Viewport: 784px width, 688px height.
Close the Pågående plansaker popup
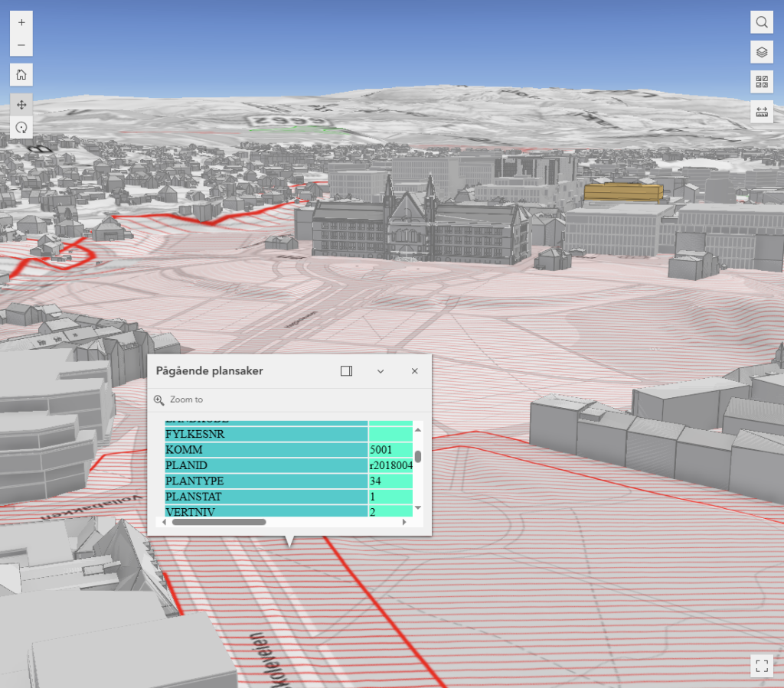tap(414, 370)
